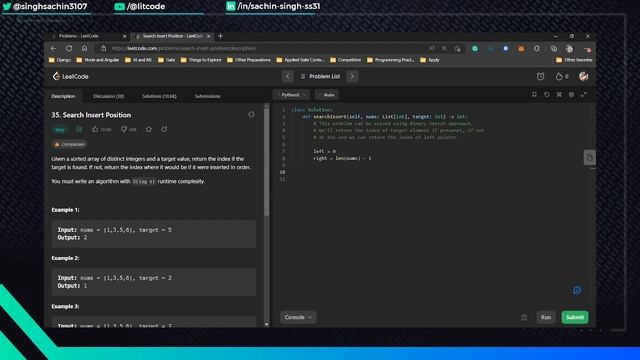Open the user profile avatar
640x360 pixels.
[584, 76]
